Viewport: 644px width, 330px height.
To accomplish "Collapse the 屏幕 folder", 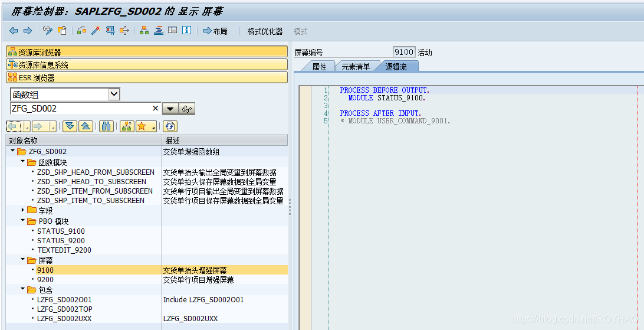I will 22,260.
